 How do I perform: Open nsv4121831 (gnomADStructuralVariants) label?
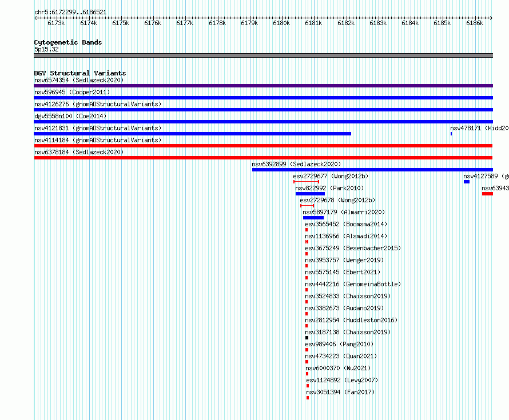(98, 128)
